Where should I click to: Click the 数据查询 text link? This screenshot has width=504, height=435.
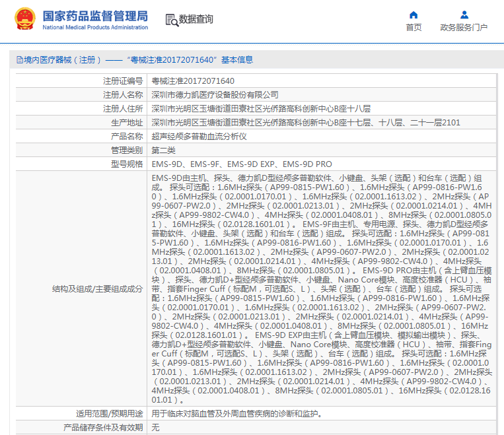[196, 20]
